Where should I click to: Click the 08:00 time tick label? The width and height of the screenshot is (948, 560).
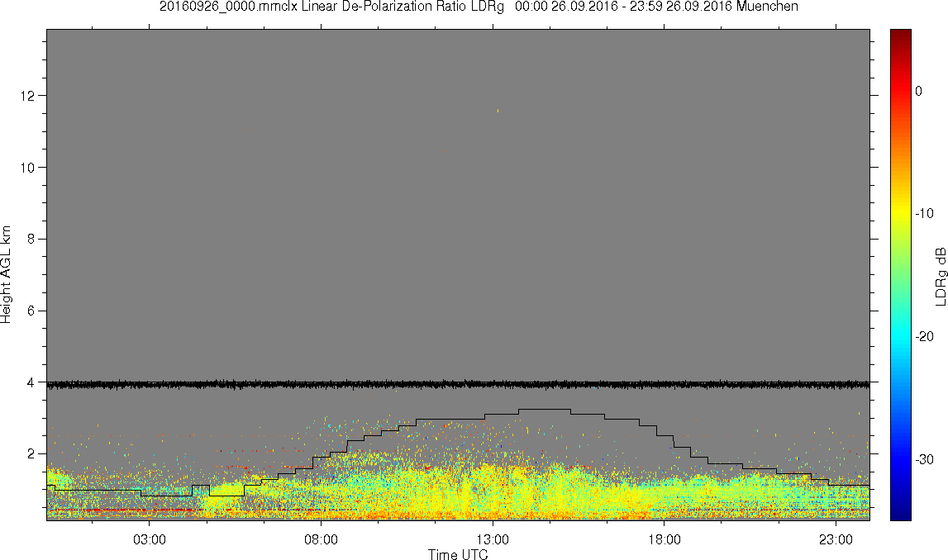click(321, 539)
